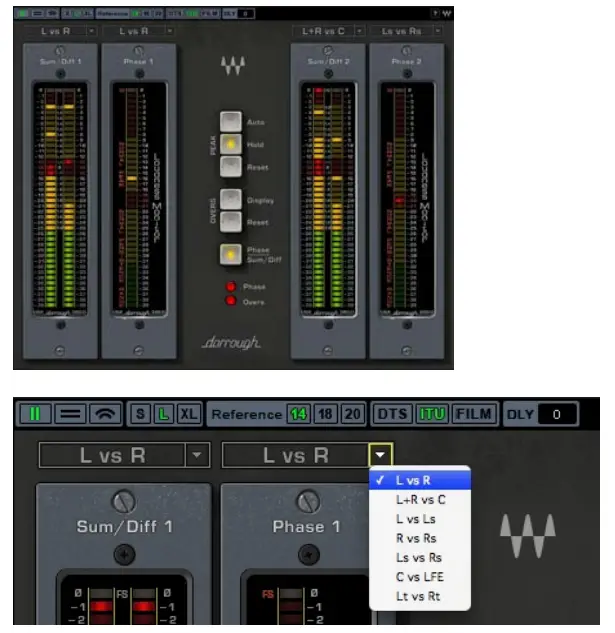Click the trim screw above Phase 2 label

(407, 50)
